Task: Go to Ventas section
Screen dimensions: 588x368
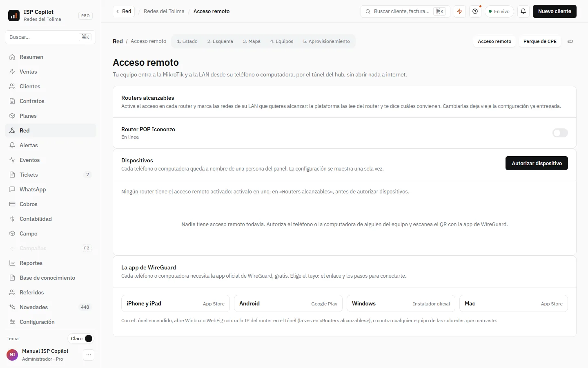Action: 51,72
